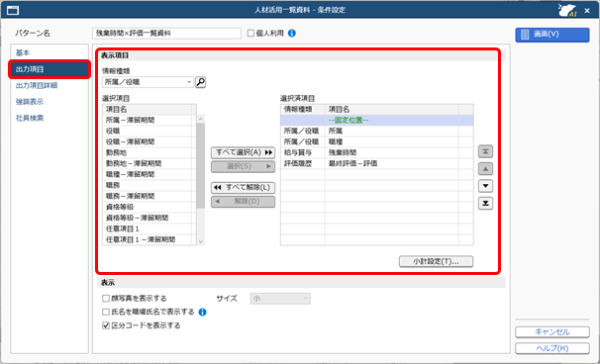Viewport: 600px width, 364px height.
Task: Select 職務－滞留期間 item
Action: (x=150, y=196)
